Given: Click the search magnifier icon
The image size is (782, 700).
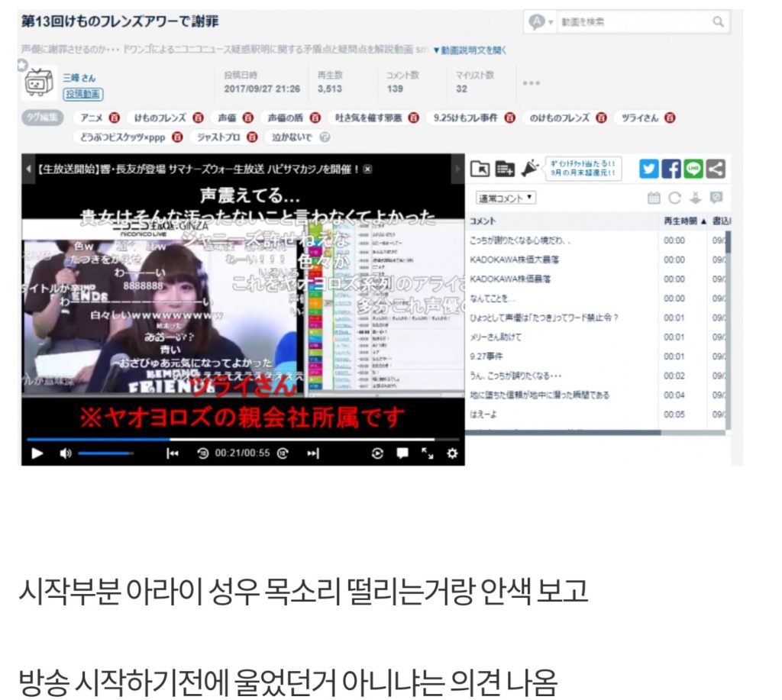Looking at the screenshot, I should click(x=718, y=22).
